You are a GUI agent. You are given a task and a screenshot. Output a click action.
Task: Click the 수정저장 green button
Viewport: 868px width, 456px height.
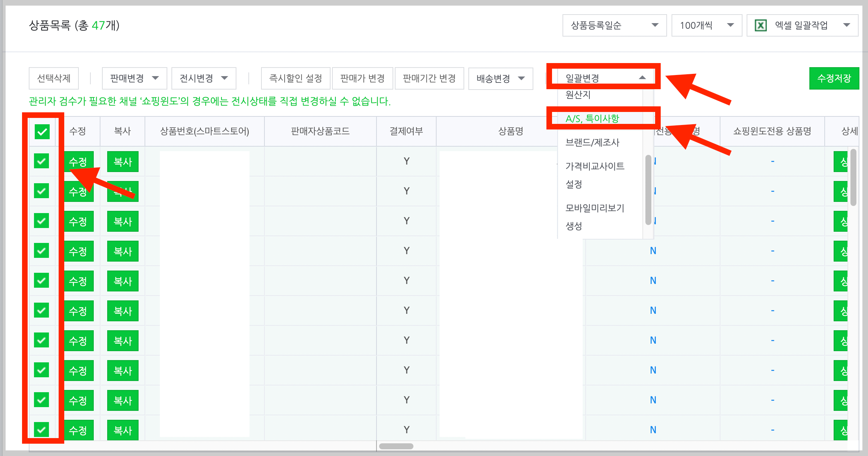(834, 78)
